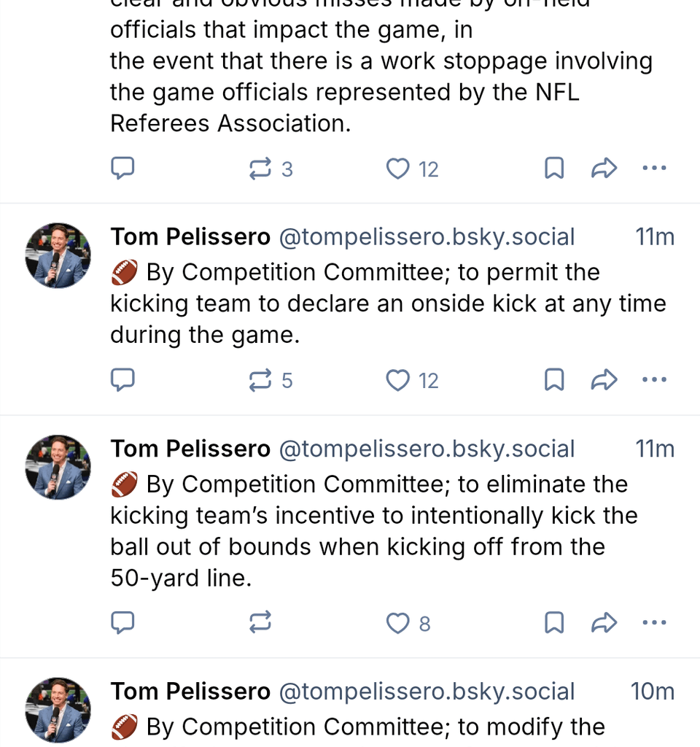Open the three-dot menu on the out-of-bounds post
Viewport: 700px width, 747px height.
(x=654, y=622)
